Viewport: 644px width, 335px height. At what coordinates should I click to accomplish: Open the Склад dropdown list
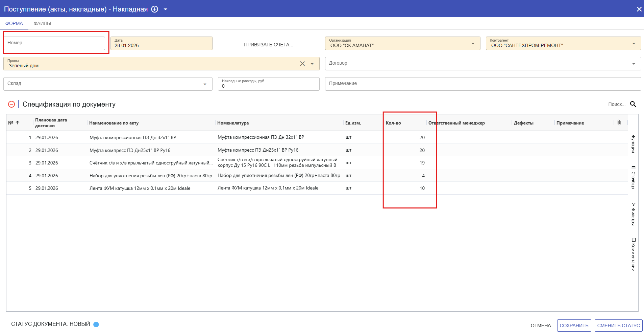tap(205, 84)
